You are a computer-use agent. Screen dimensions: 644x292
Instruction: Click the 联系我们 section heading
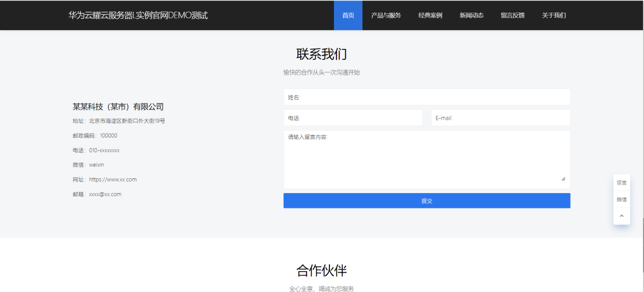pyautogui.click(x=322, y=54)
